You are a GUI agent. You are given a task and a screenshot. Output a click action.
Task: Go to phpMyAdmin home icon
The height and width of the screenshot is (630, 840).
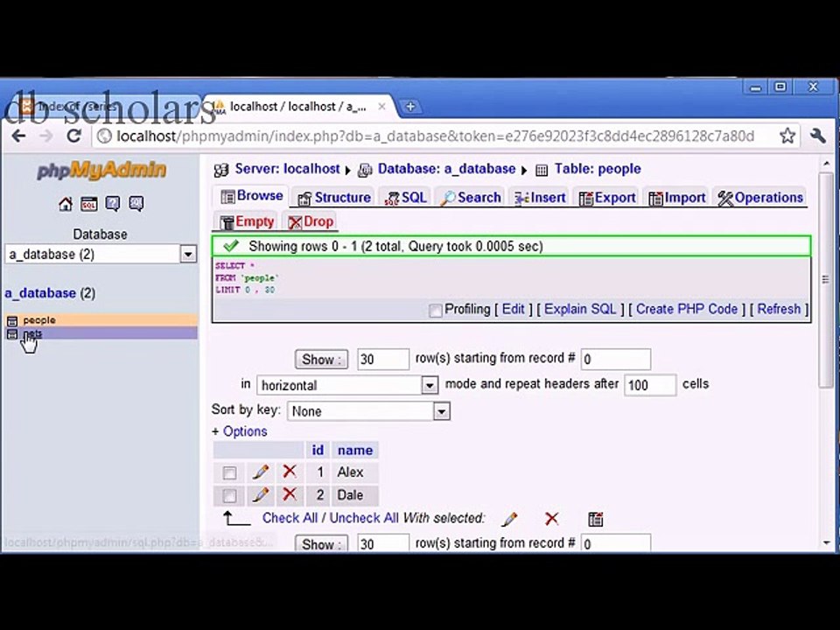point(66,204)
